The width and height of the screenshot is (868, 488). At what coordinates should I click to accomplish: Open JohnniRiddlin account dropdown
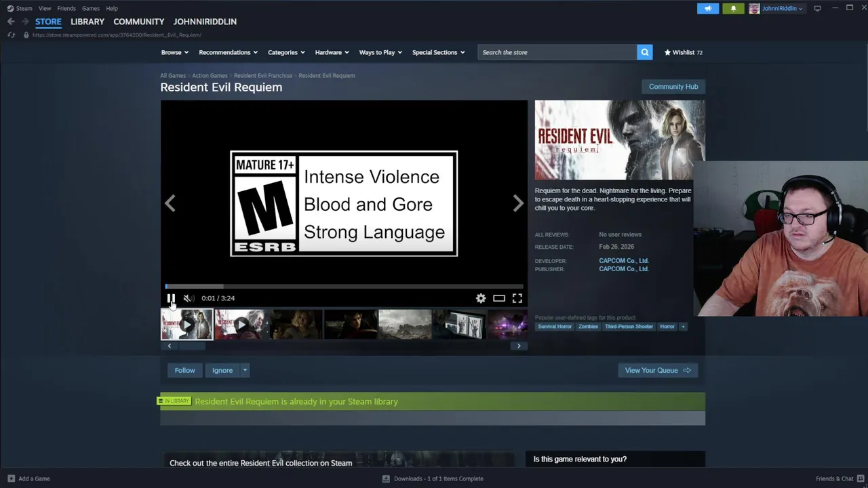(782, 8)
